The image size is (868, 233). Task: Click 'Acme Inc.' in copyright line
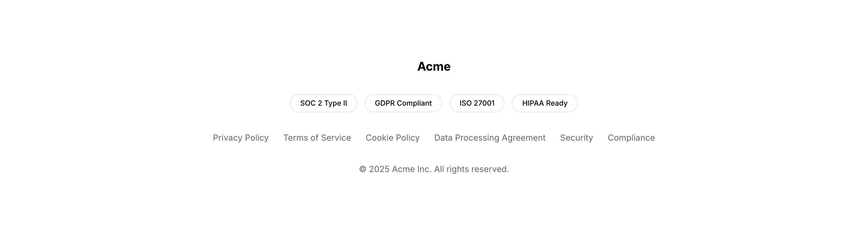point(411,169)
